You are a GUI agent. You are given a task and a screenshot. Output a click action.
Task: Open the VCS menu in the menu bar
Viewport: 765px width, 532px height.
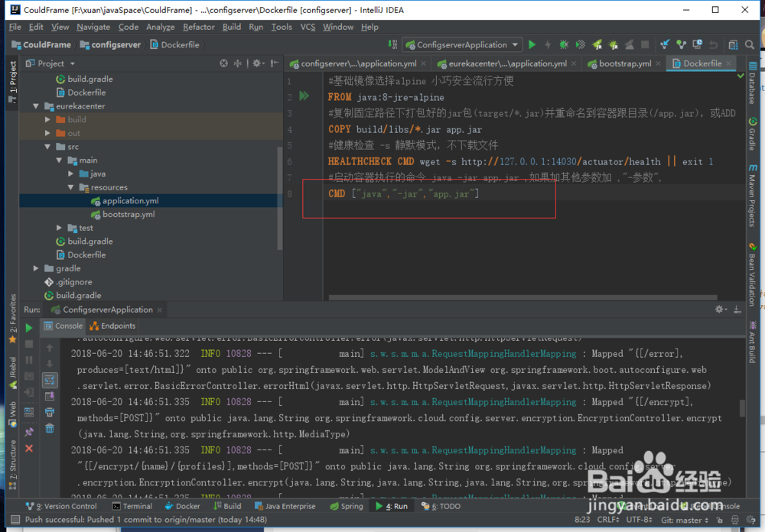pos(308,27)
